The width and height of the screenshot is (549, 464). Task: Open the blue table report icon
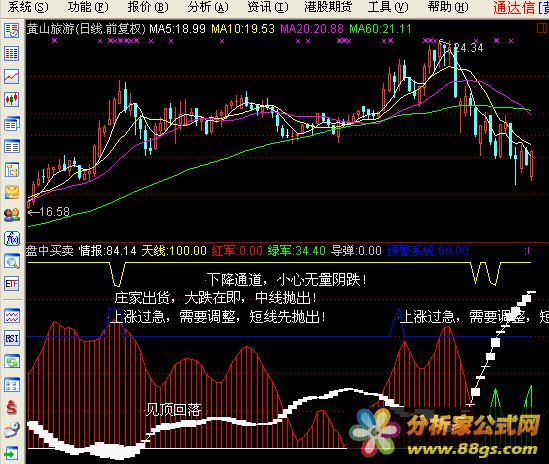(12, 147)
